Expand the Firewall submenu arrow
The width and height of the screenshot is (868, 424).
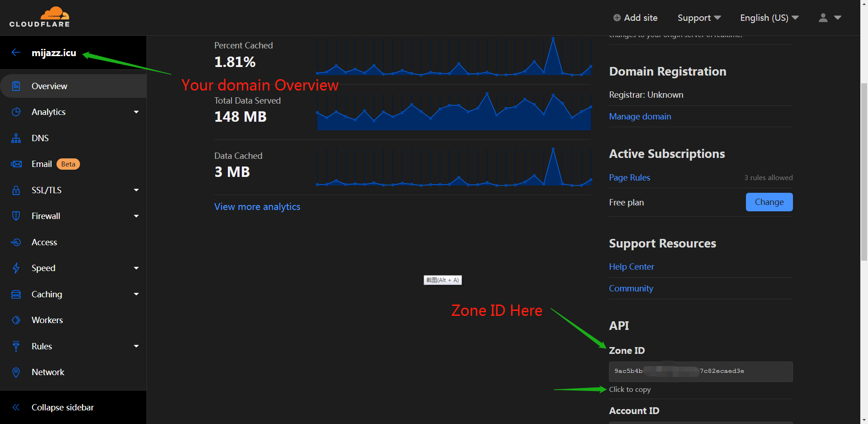[136, 216]
